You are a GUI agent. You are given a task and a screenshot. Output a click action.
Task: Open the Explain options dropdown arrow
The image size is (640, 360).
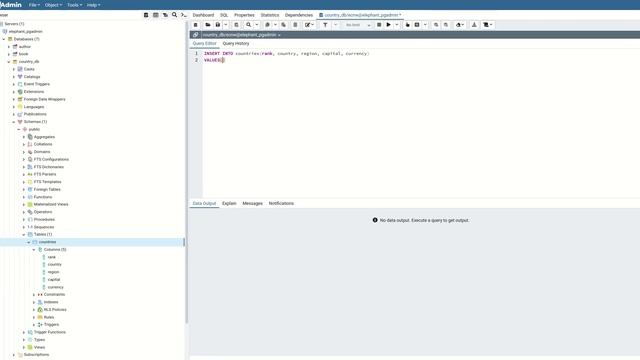coord(425,25)
